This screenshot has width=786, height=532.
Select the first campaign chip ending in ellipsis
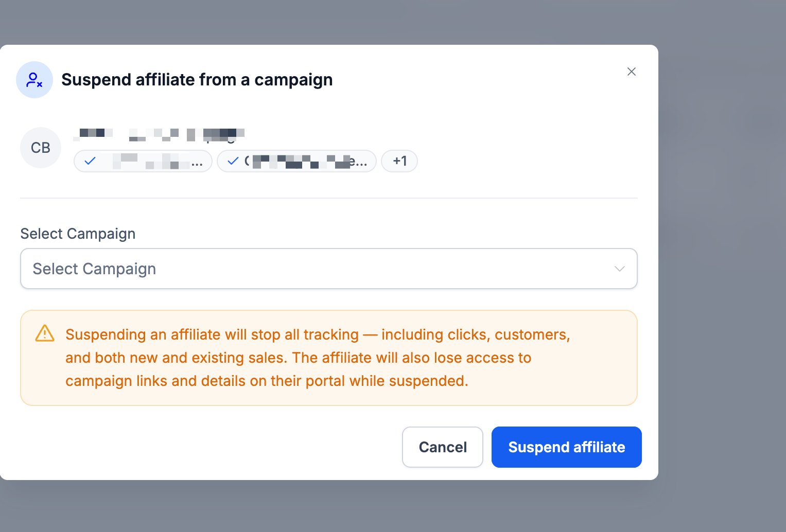pos(143,161)
